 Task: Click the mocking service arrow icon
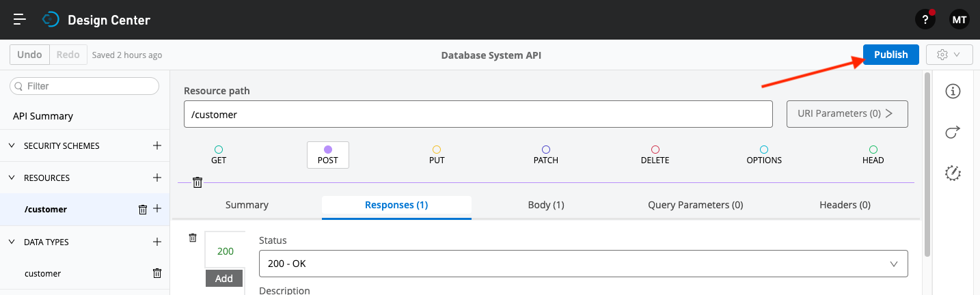pos(953,132)
